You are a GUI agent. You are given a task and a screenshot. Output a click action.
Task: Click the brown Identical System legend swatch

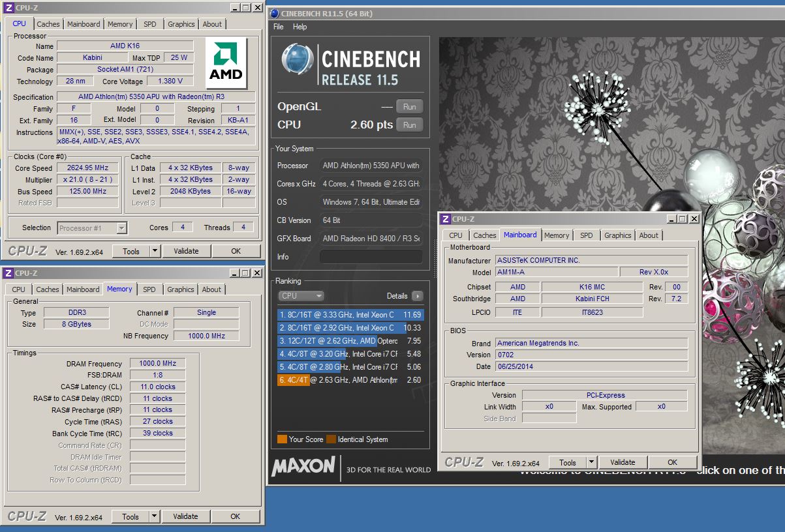pos(331,439)
